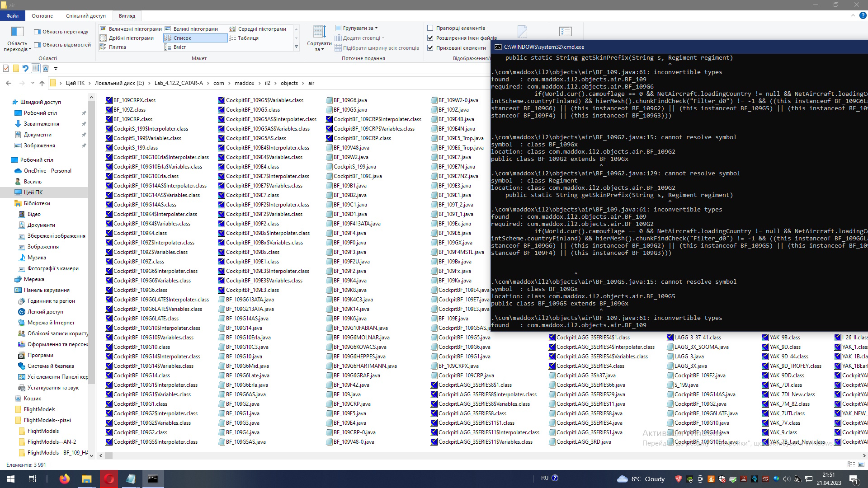The width and height of the screenshot is (868, 488).
Task: Enable the Прапорці елементів checkbox
Action: click(x=430, y=28)
